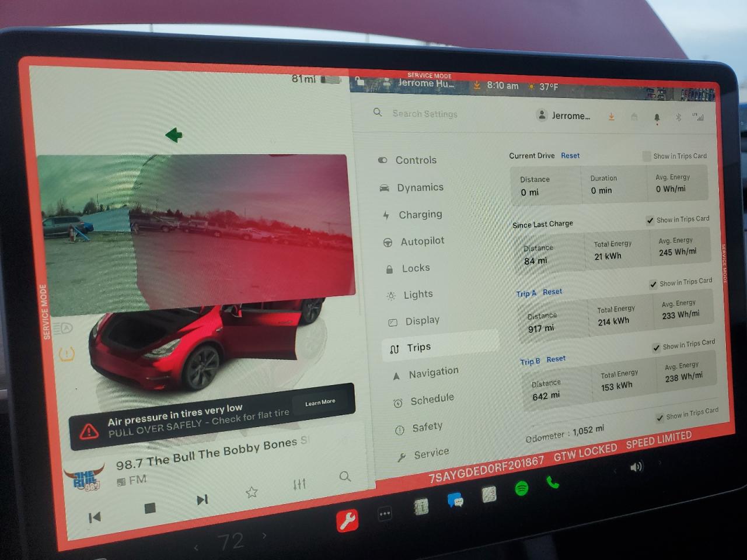Reset Trip B

(x=556, y=359)
